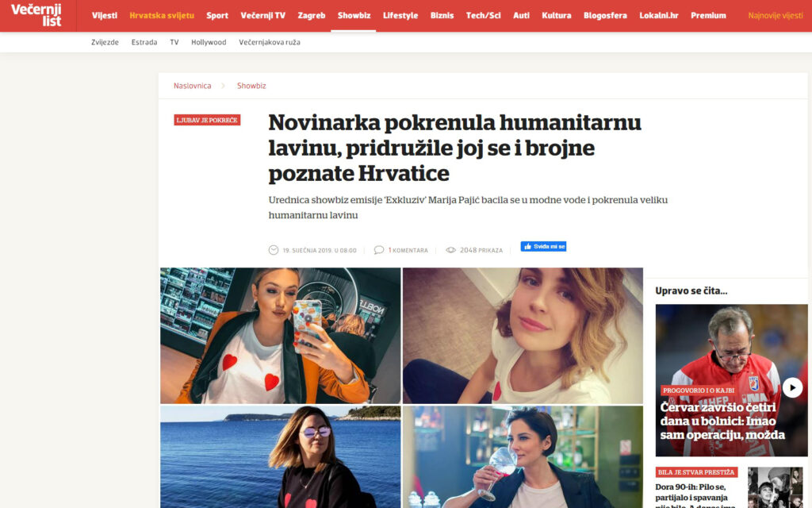The height and width of the screenshot is (508, 812).
Task: Click the Facebook 'Sviđa mi se' button
Action: pyautogui.click(x=543, y=246)
